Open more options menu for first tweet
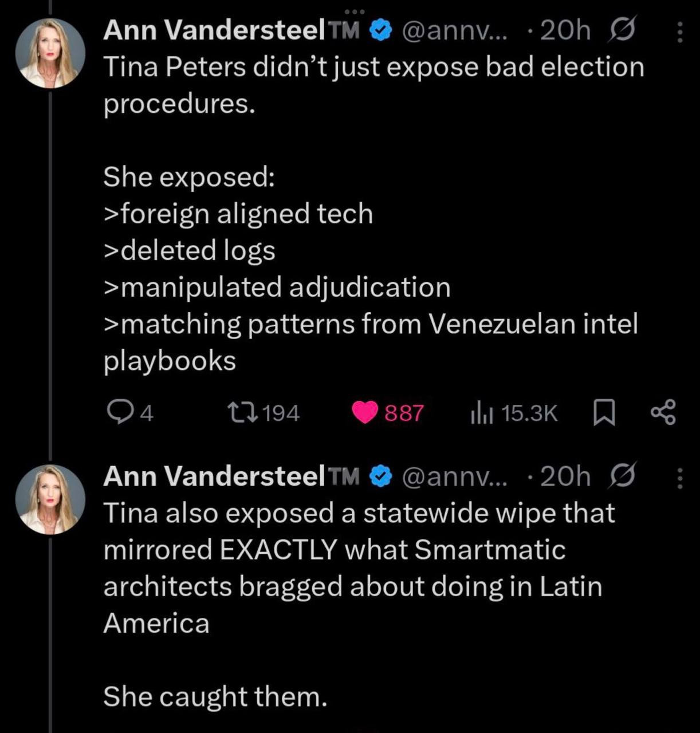 [680, 32]
